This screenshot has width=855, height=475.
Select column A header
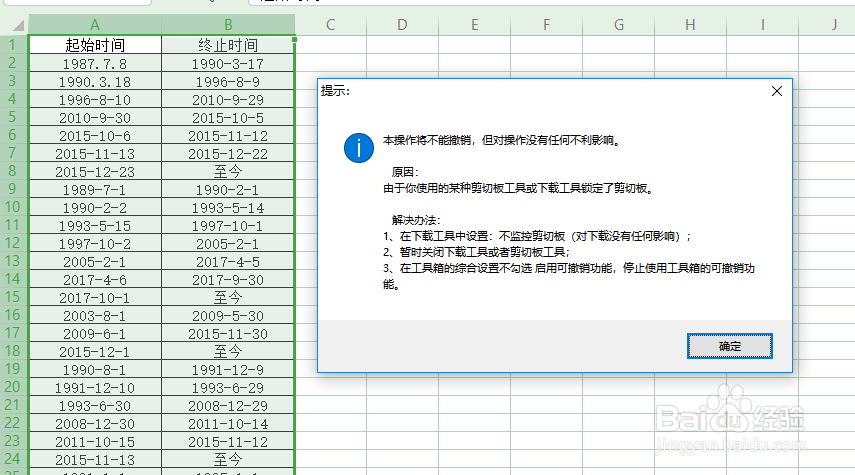pos(95,25)
